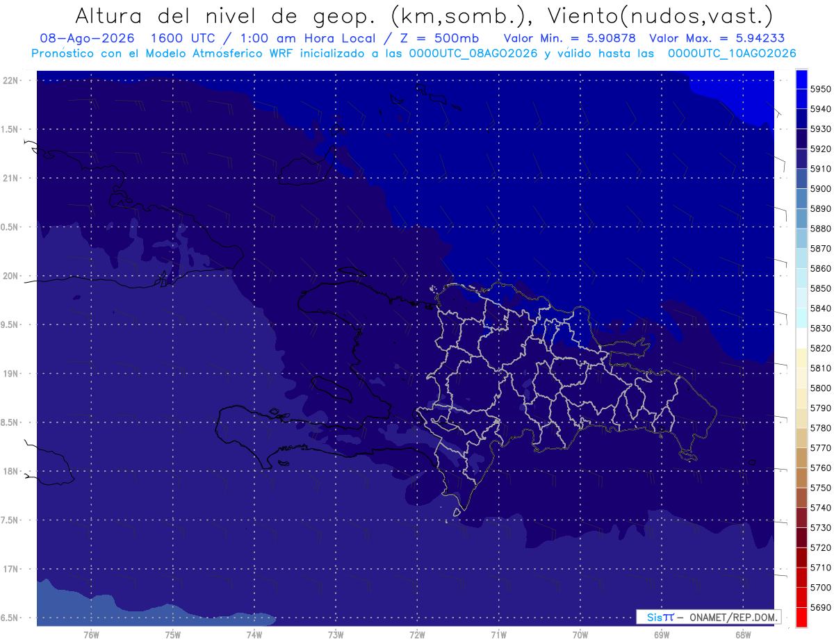Click the '5920' colorbar value
The image size is (834, 644).
point(821,149)
